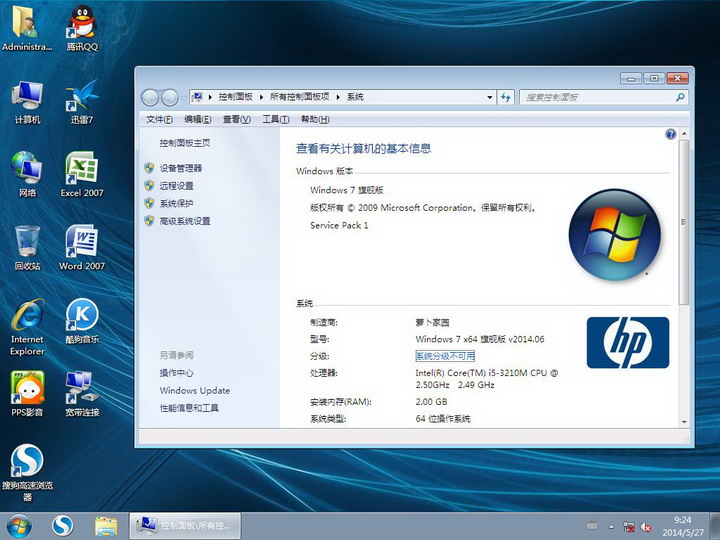Open the 文件(F) menu
Image resolution: width=720 pixels, height=540 pixels.
pos(159,119)
